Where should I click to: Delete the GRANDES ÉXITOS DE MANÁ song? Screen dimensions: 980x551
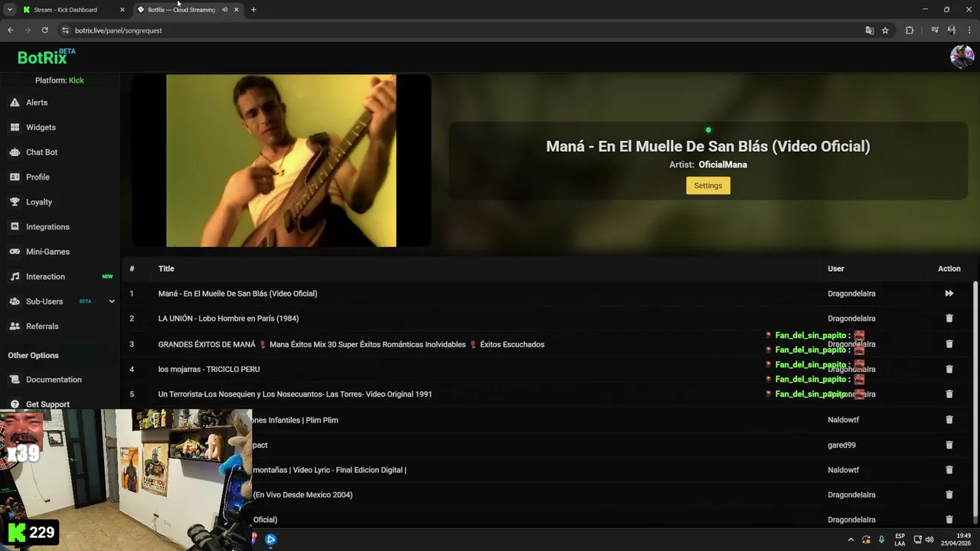click(x=949, y=344)
